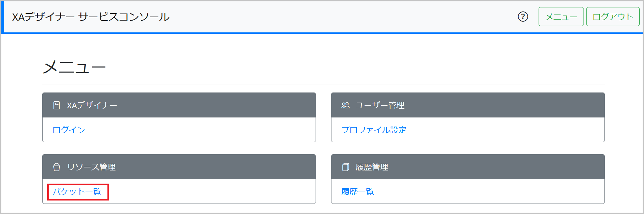Click the history icon beside 履歴管理

[x=345, y=166]
